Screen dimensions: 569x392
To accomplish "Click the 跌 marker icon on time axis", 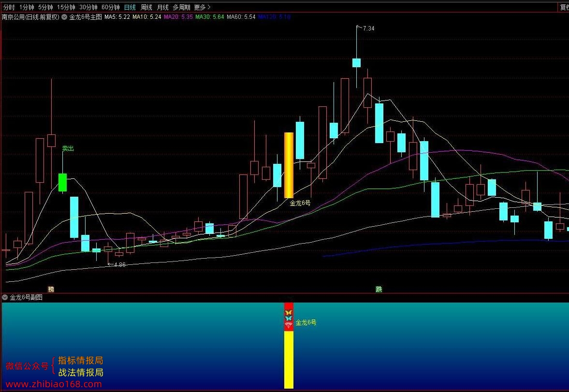I will pyautogui.click(x=379, y=289).
